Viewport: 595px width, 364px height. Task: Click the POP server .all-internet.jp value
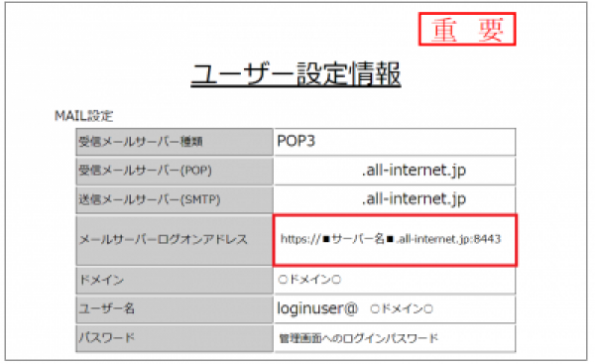[x=414, y=170]
